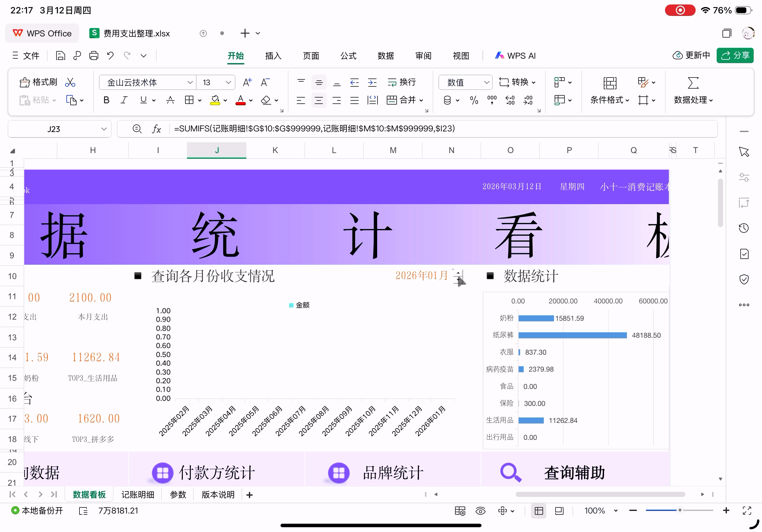The image size is (762, 532).
Task: Click the WPS AI button
Action: (x=515, y=56)
